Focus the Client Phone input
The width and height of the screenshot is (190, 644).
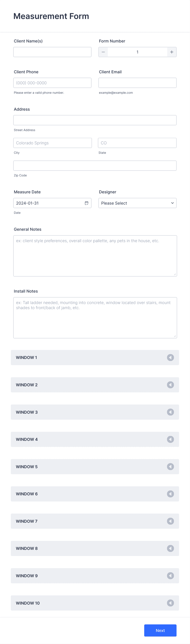click(x=52, y=83)
